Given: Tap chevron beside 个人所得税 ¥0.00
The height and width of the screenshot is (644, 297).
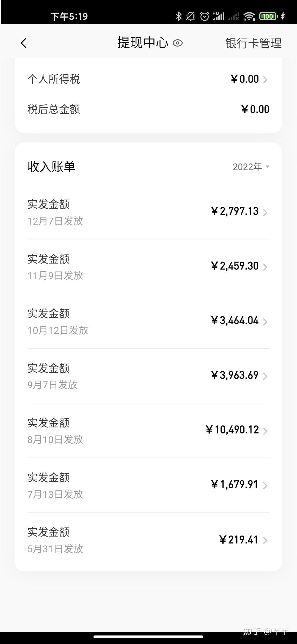Looking at the screenshot, I should (x=265, y=80).
